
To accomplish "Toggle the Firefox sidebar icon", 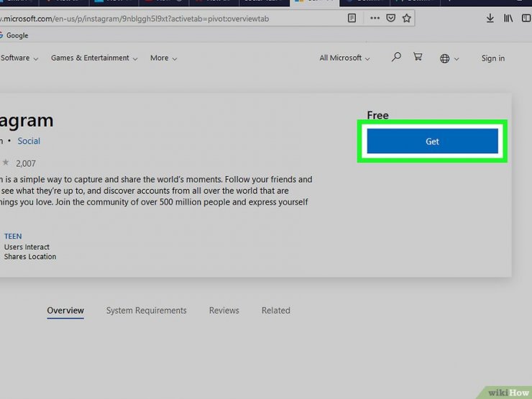I will click(526, 18).
